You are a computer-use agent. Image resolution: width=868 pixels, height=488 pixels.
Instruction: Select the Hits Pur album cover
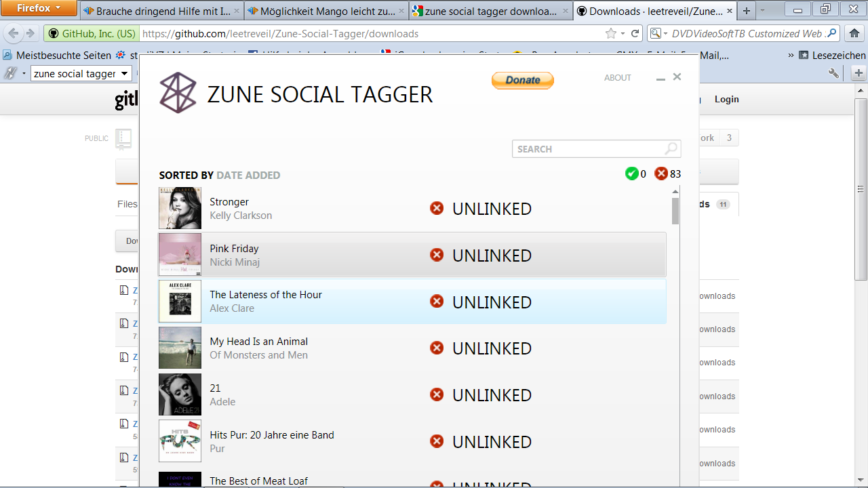tap(180, 441)
